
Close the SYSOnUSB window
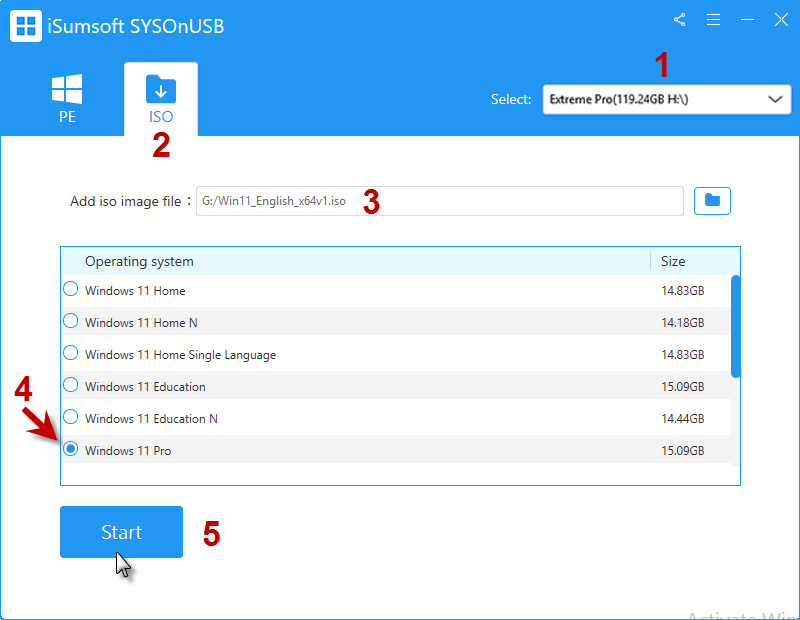pos(781,20)
